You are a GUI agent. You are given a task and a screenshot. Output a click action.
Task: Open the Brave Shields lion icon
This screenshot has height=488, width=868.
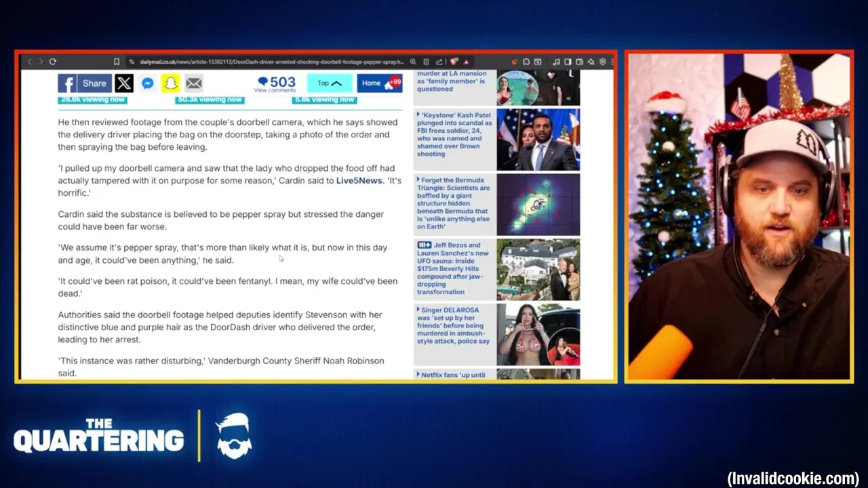(454, 62)
